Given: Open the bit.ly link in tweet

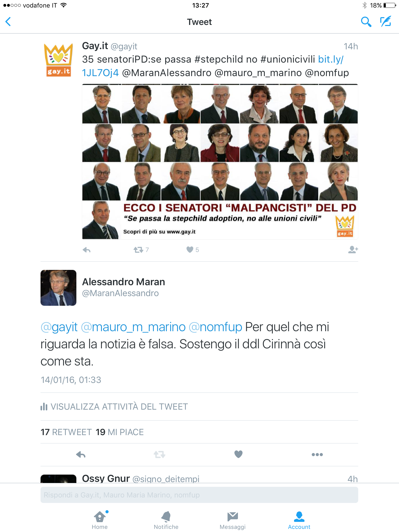Looking at the screenshot, I should pyautogui.click(x=213, y=66).
